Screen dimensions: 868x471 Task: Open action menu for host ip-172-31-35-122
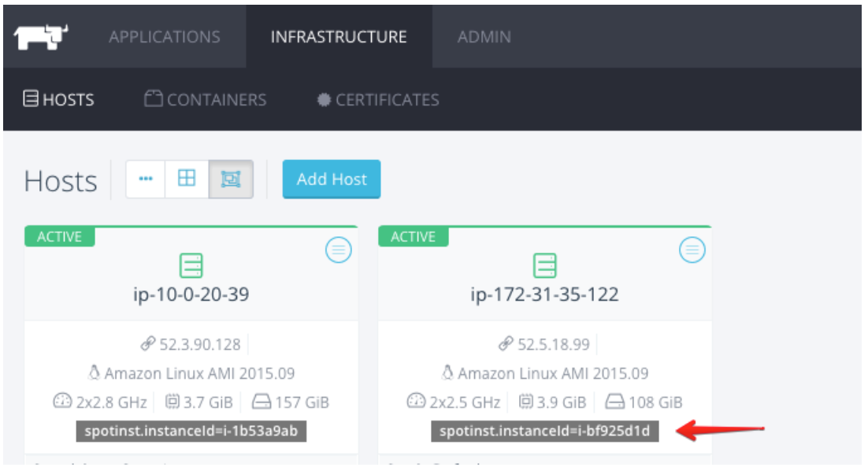tap(692, 250)
